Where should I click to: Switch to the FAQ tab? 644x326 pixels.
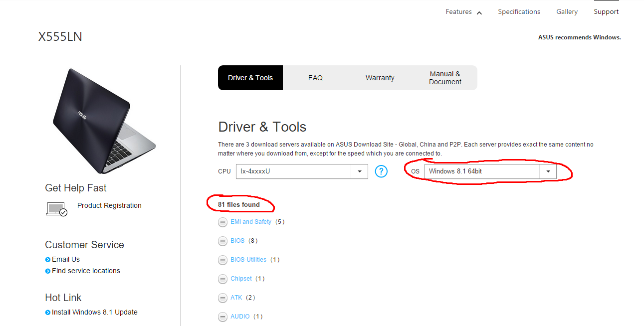(315, 78)
